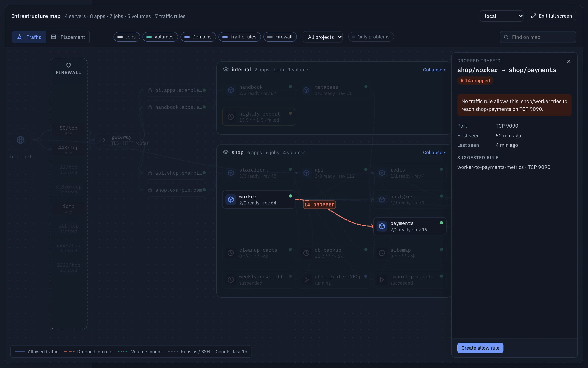588x368 pixels.
Task: Click the shop/worker → shop/payments heading
Action: point(507,70)
